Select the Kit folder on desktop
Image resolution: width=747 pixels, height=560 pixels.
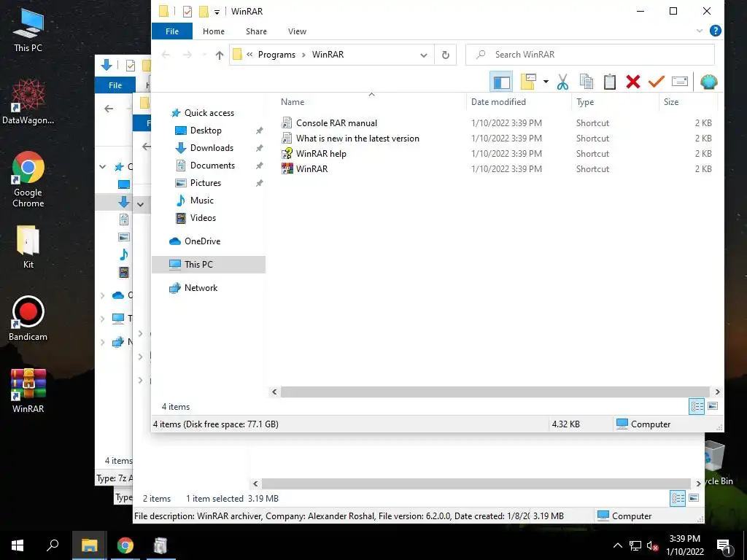(28, 248)
